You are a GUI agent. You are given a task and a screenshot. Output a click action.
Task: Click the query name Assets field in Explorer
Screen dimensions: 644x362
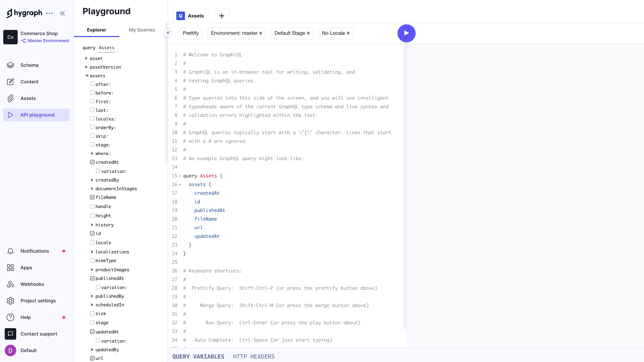click(x=107, y=48)
